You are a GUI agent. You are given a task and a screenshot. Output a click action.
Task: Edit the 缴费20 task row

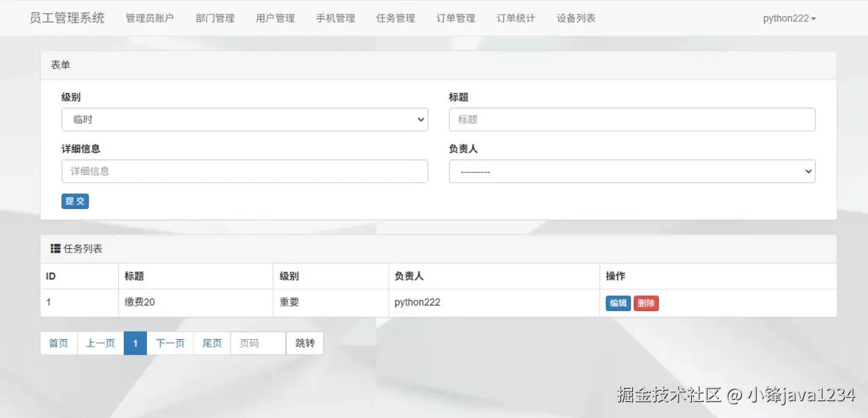[x=618, y=303]
